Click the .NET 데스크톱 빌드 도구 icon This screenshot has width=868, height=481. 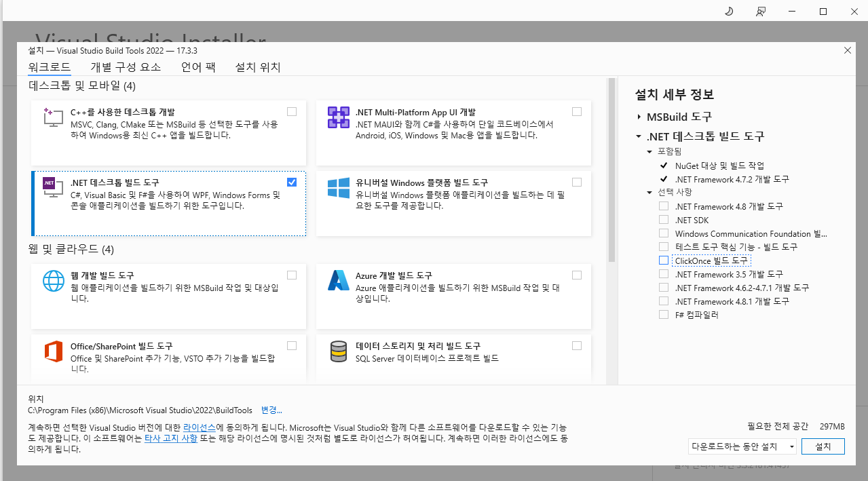(53, 187)
